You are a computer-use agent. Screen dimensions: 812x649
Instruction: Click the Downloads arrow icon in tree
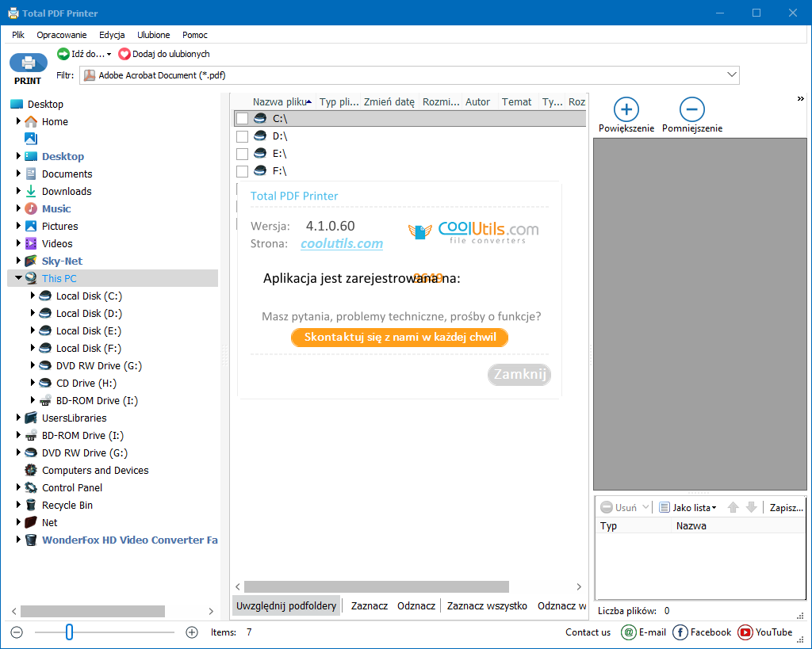31,191
